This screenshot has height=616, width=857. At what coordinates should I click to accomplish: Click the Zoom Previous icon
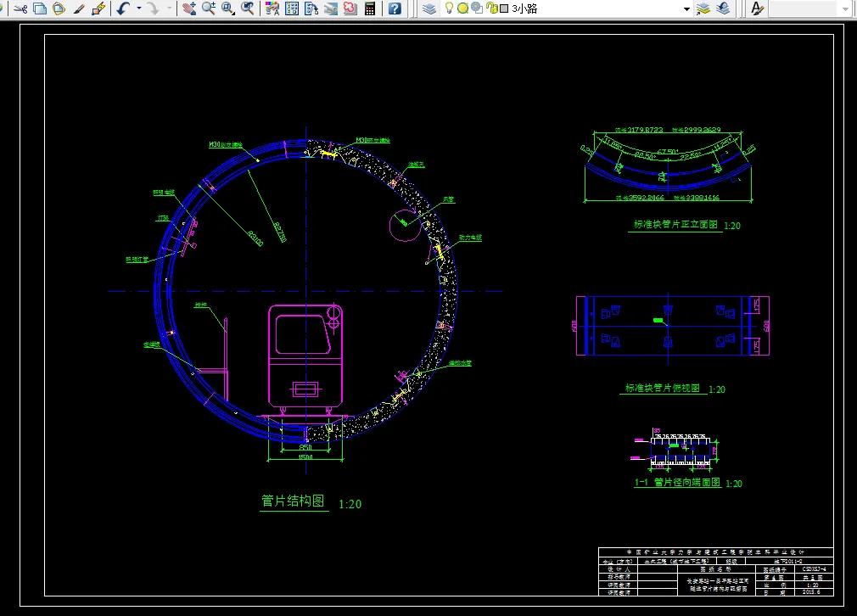248,8
